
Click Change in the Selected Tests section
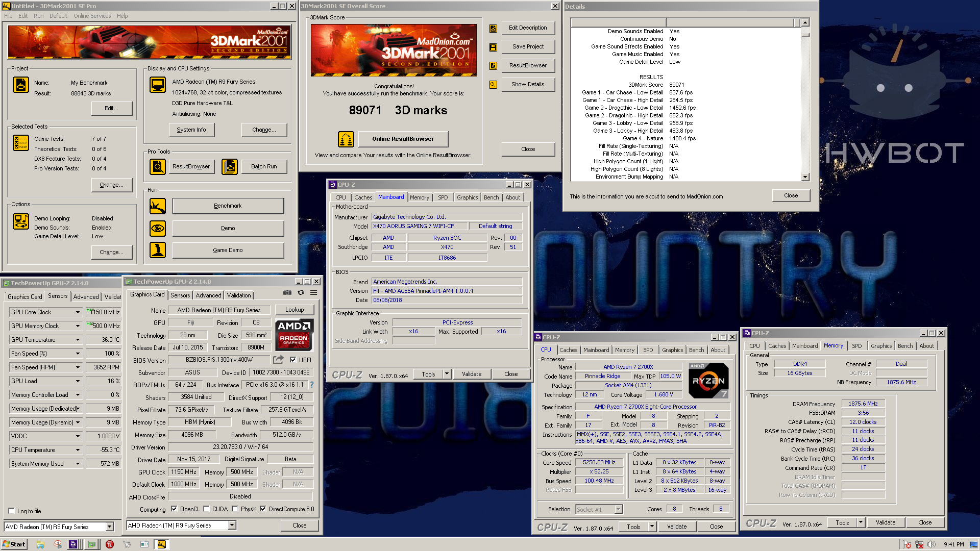[x=111, y=185]
